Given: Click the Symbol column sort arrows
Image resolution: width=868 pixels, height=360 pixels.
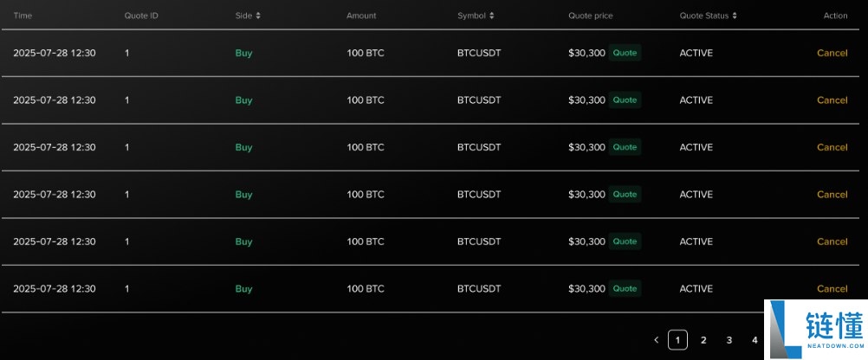Looking at the screenshot, I should [492, 16].
